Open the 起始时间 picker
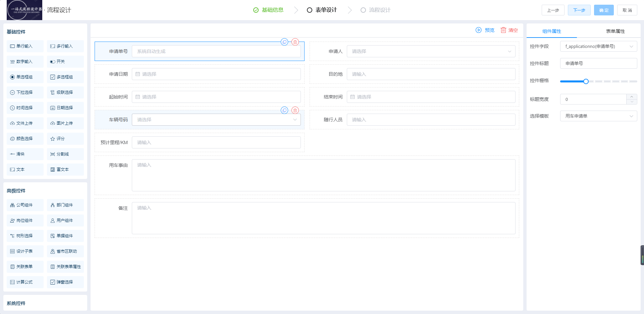 [x=216, y=97]
